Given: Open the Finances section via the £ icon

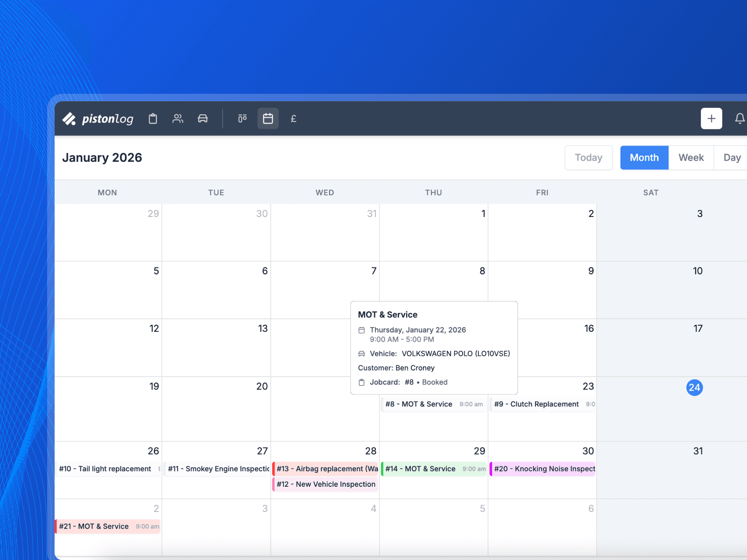Looking at the screenshot, I should coord(293,119).
